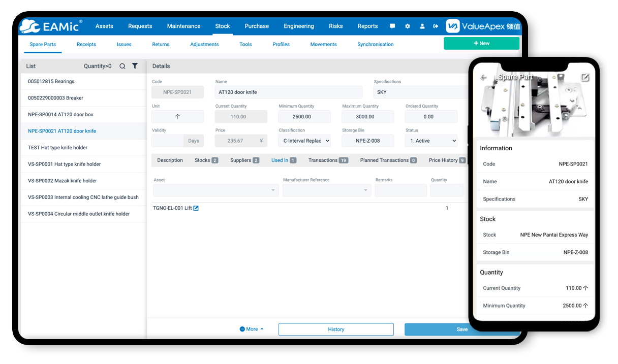Open the Status dropdown showing Active

tap(431, 141)
